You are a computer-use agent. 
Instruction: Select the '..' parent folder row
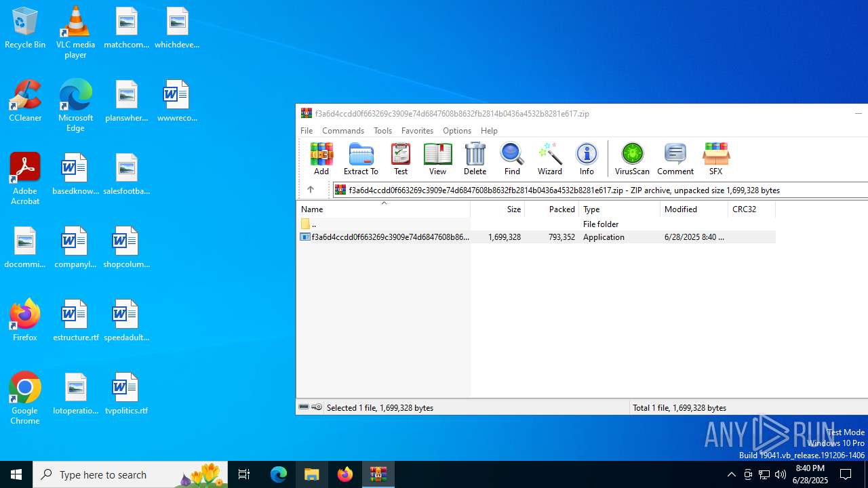tap(536, 224)
